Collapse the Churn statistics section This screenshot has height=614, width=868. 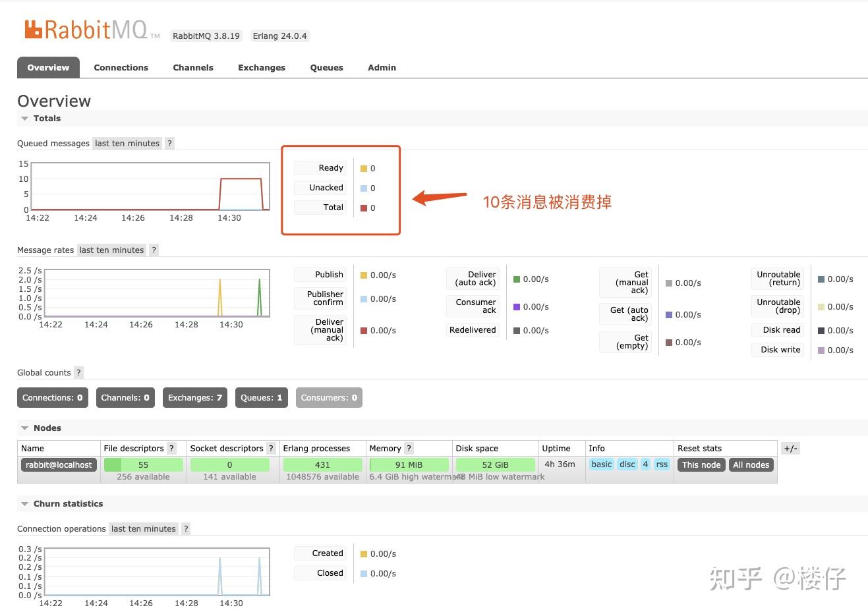click(25, 503)
